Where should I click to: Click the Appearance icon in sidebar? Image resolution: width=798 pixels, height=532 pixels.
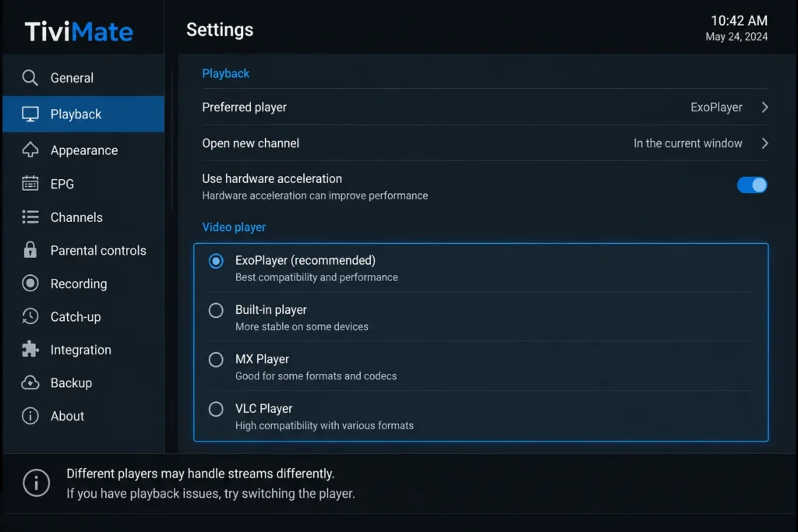(x=30, y=150)
